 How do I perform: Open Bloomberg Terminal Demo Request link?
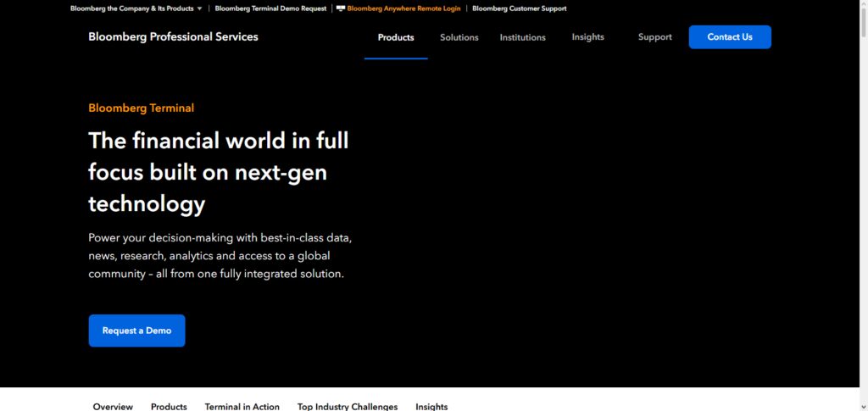tap(270, 8)
